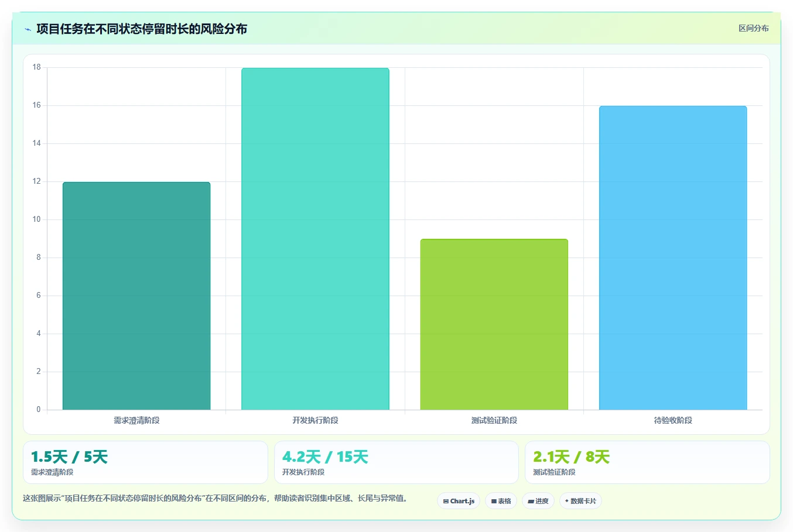This screenshot has width=793, height=532.
Task: Click the x-axis label 开发执行阶段
Action: pos(315,420)
